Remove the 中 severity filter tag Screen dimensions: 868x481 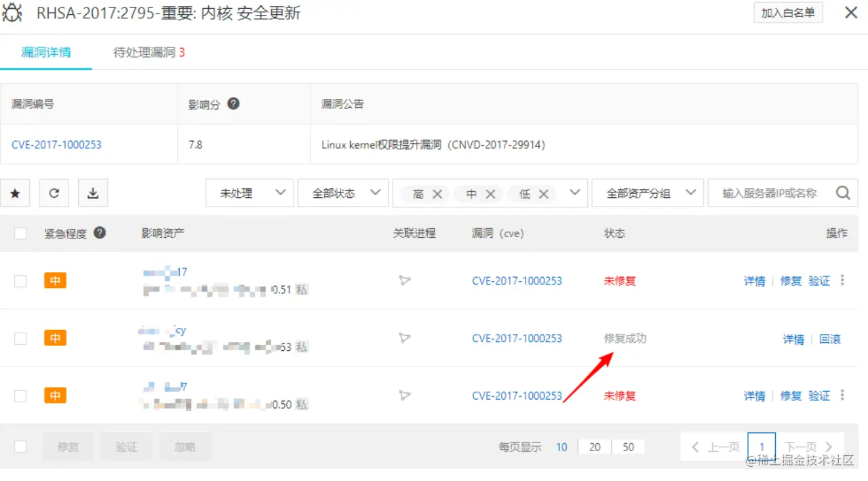coord(490,194)
